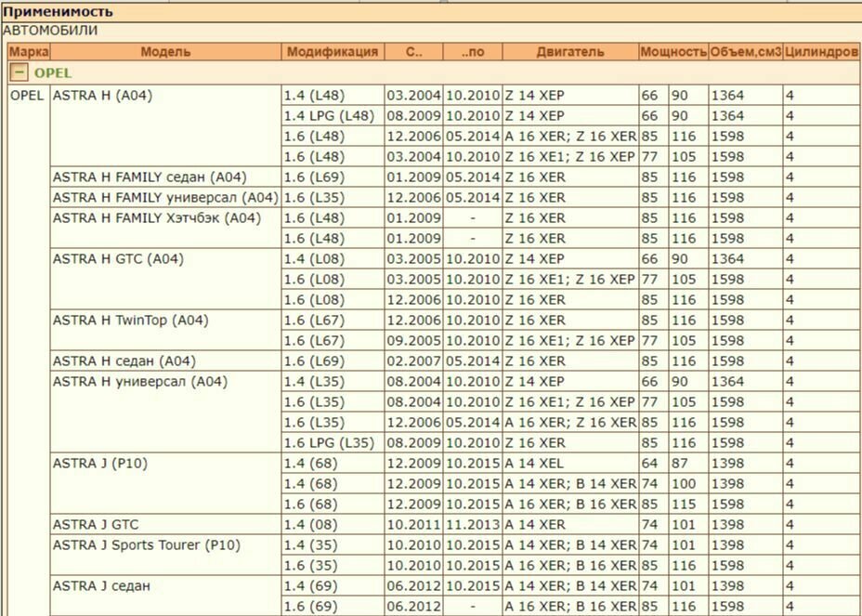This screenshot has height=616, width=862.
Task: Select ASTRA J Sports Tourer (P10)
Action: coord(165,556)
